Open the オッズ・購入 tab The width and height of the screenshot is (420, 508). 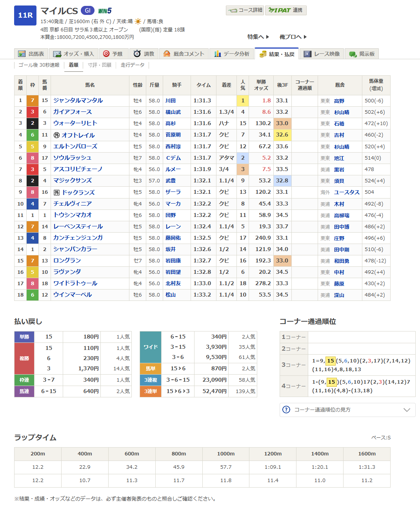pos(73,54)
